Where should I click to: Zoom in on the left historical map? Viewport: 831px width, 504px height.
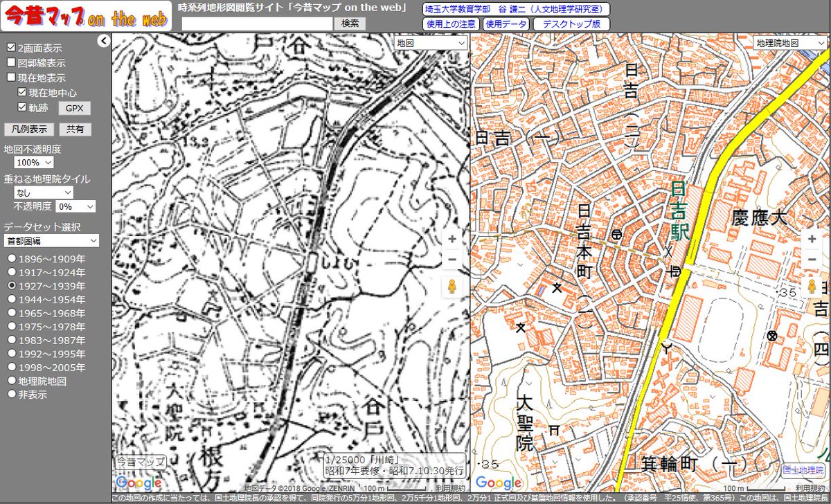[452, 238]
